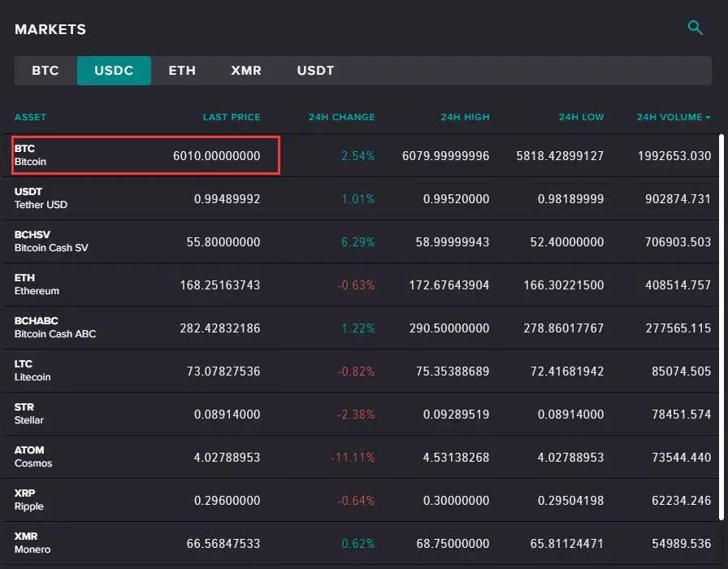Click BCHABC 24H low 278.86017767

(x=564, y=328)
